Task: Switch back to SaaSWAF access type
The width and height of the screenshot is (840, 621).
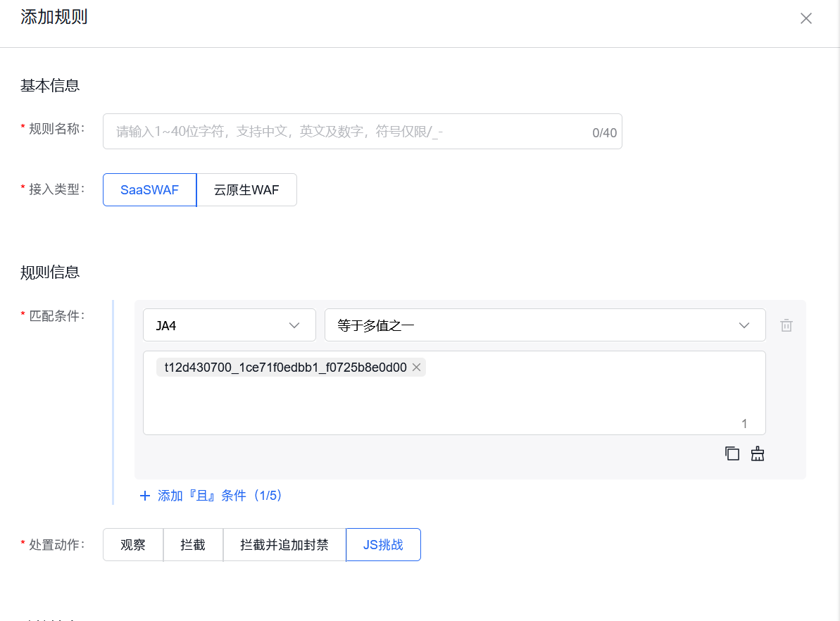Action: tap(149, 189)
